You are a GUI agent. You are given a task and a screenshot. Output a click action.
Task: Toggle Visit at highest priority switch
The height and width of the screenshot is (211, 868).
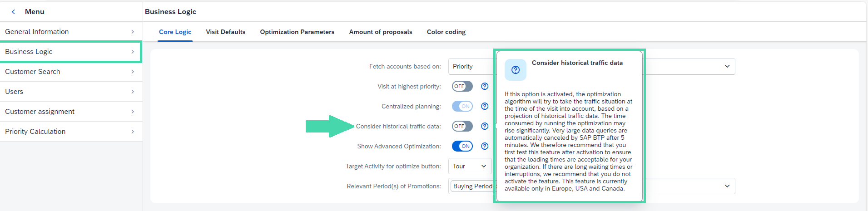point(462,86)
